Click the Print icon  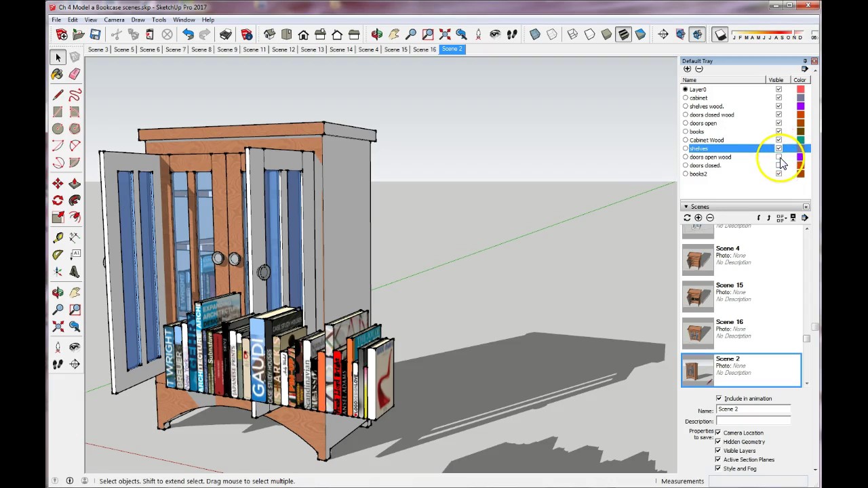click(x=226, y=35)
